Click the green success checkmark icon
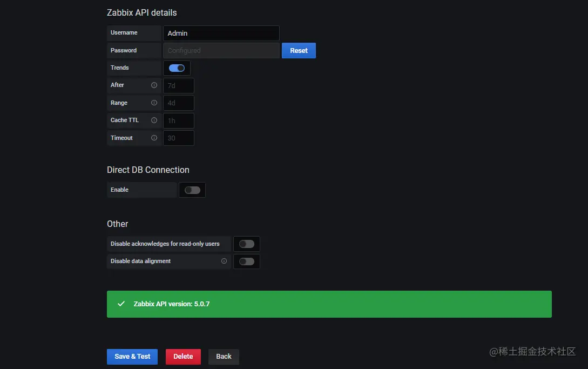 point(121,304)
